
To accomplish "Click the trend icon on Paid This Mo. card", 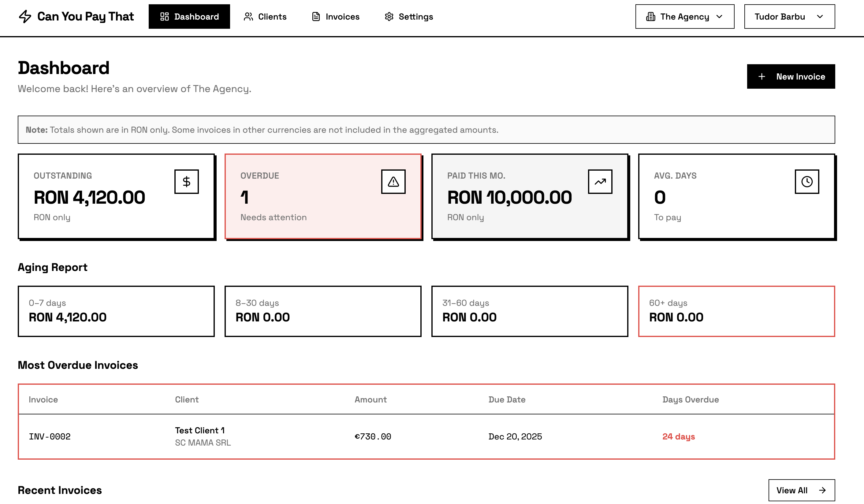I will coord(600,181).
